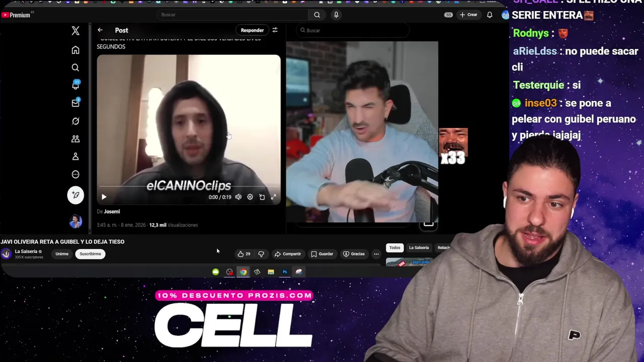This screenshot has height=362, width=644.
Task: Compose new post with feather button
Action: coord(75,195)
